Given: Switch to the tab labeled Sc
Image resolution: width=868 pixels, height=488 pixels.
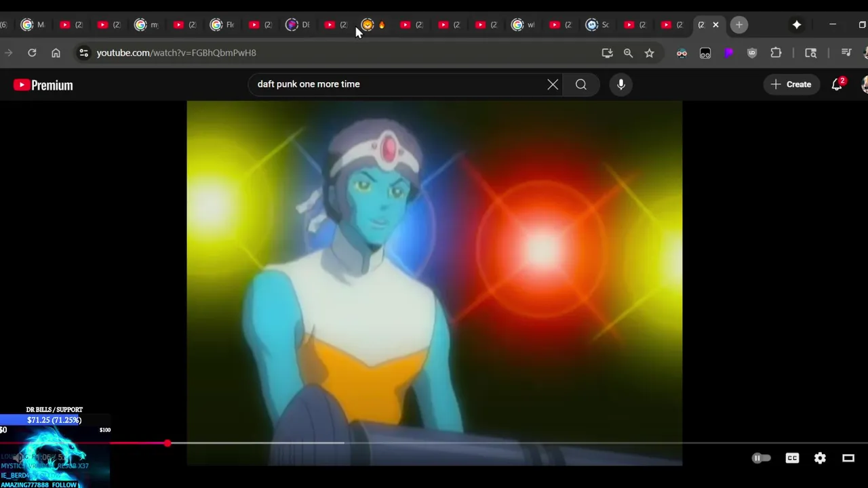Looking at the screenshot, I should coord(597,25).
